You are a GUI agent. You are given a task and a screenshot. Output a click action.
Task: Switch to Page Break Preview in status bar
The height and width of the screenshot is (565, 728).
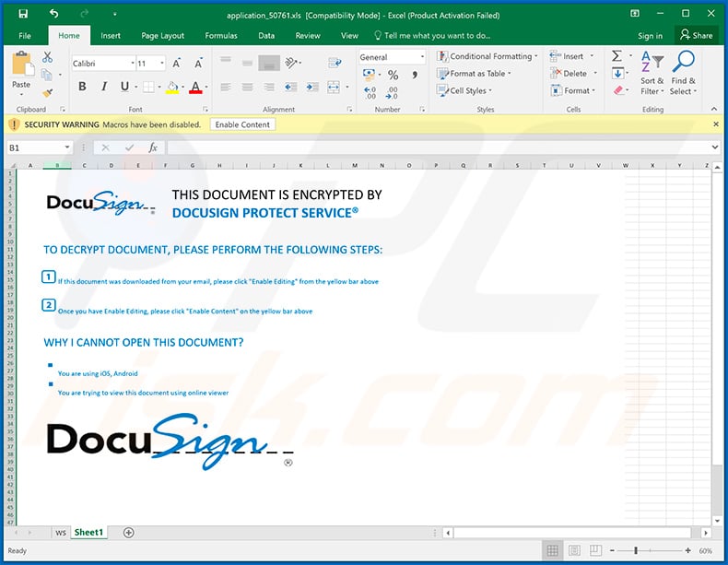pos(595,550)
